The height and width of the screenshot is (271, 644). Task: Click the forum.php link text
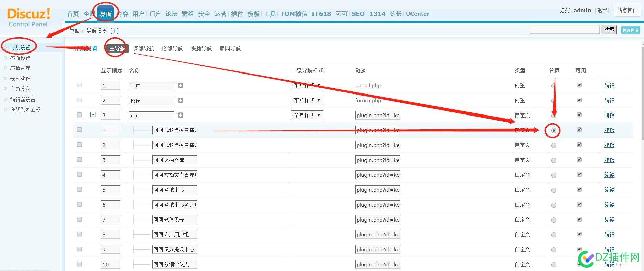tap(368, 101)
